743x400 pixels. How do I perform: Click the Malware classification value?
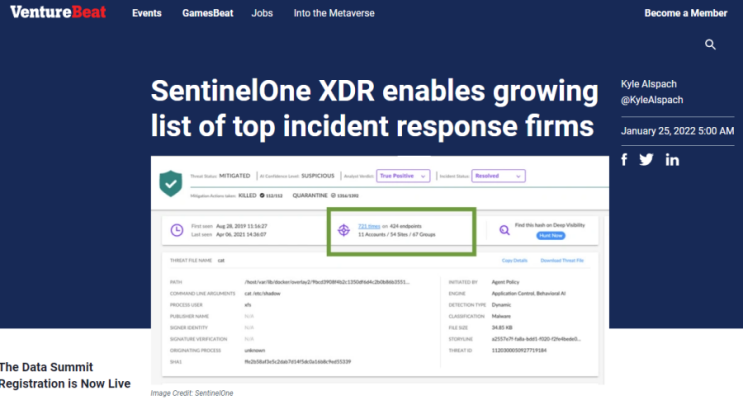501,316
